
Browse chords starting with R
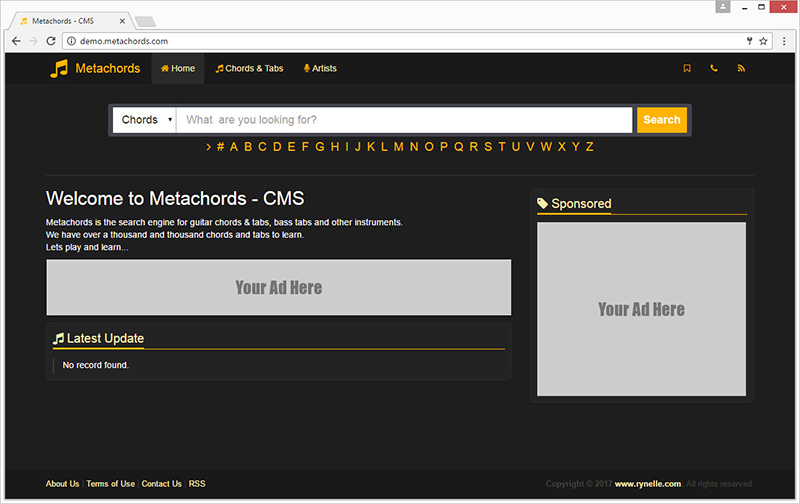click(473, 147)
